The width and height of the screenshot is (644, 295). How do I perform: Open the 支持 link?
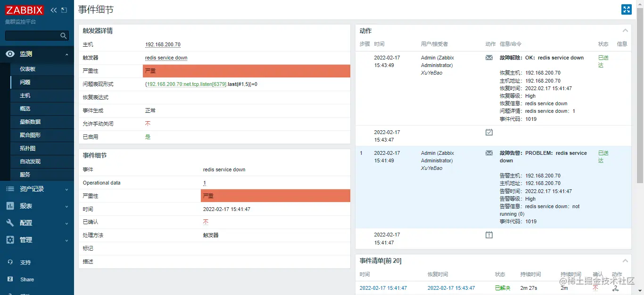(x=25, y=262)
